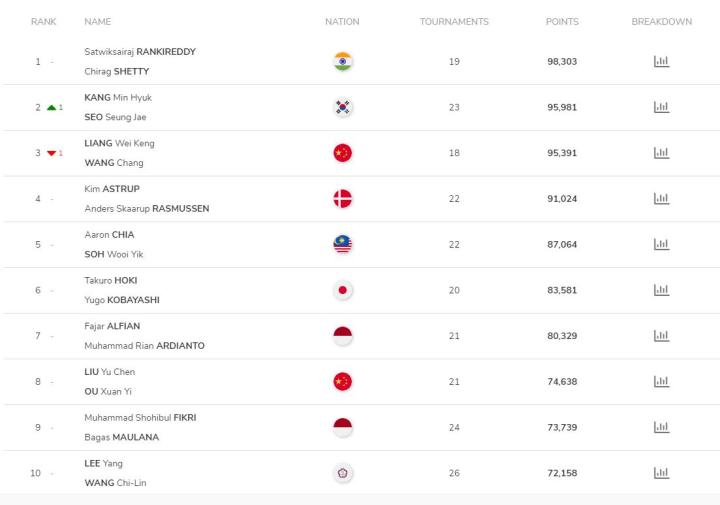Open Anders Skaarup RASMUSSEN player link
This screenshot has height=505, width=720.
click(147, 208)
